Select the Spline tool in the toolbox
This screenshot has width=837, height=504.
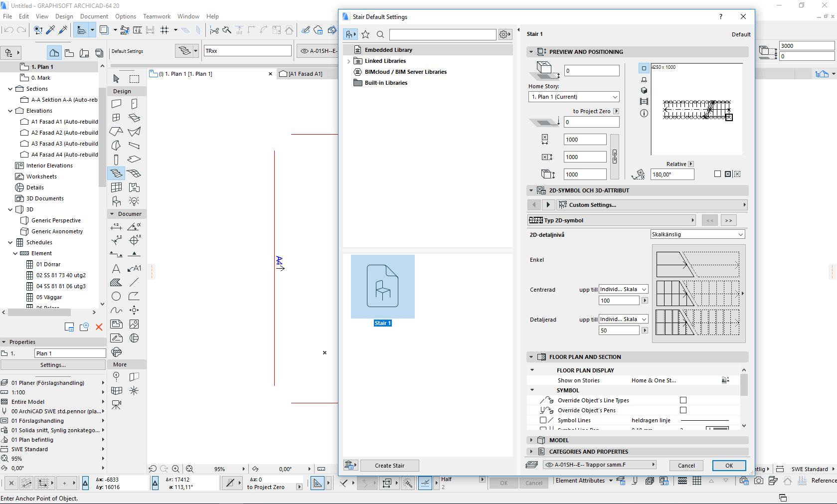tap(116, 310)
